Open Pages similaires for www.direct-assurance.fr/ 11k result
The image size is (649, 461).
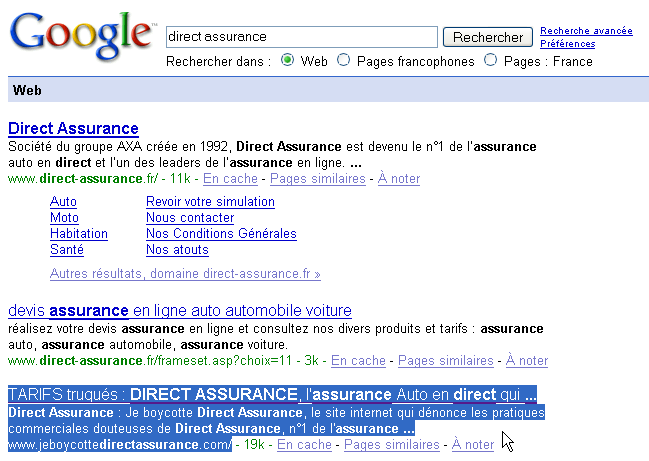(318, 178)
